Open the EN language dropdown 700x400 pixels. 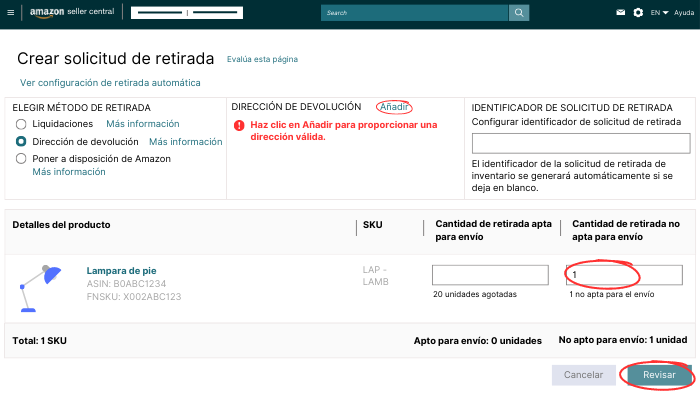[x=659, y=12]
